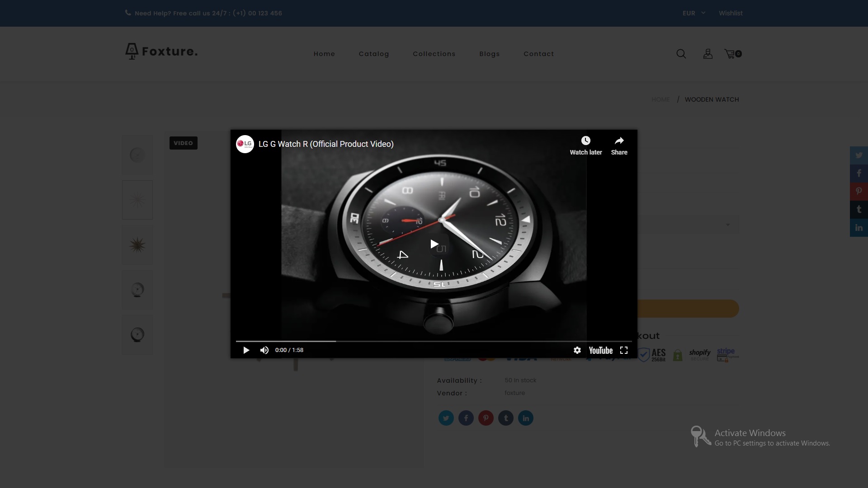Open the Home menu item
The height and width of the screenshot is (488, 868).
(x=324, y=54)
